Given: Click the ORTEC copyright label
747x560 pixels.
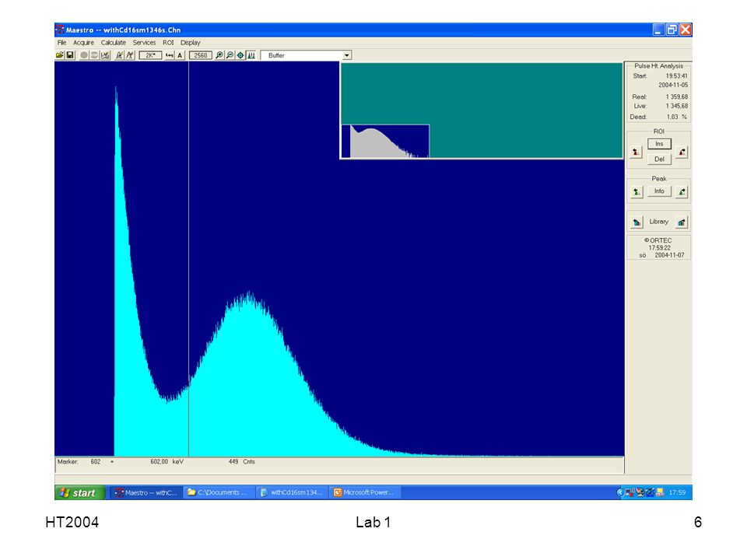Looking at the screenshot, I should coord(658,240).
